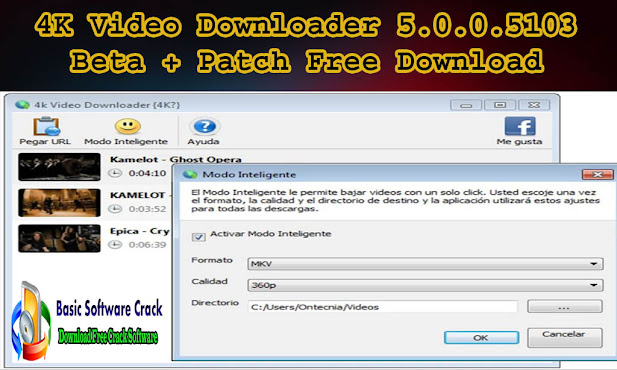Select the KAMELOT video thumbnail

pyautogui.click(x=59, y=203)
